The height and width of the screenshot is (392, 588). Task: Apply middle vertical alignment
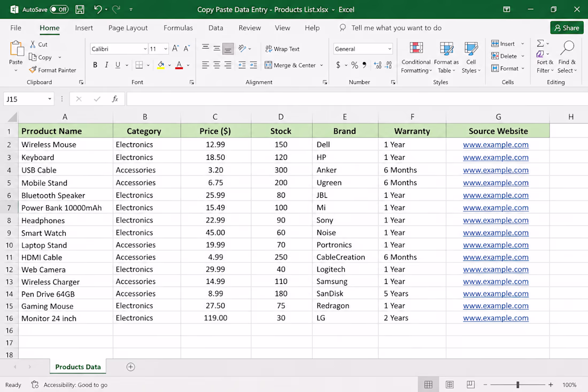click(216, 48)
